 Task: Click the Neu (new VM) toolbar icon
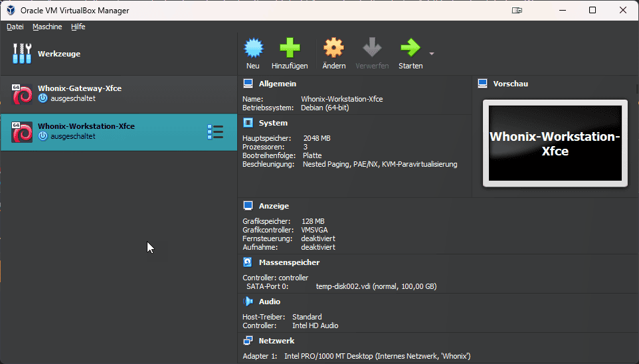[254, 48]
